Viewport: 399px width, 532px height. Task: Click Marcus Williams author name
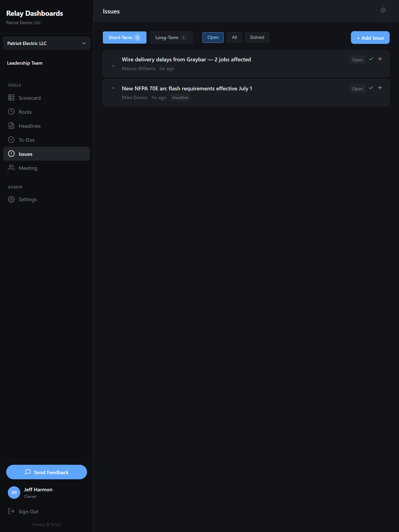pyautogui.click(x=138, y=68)
